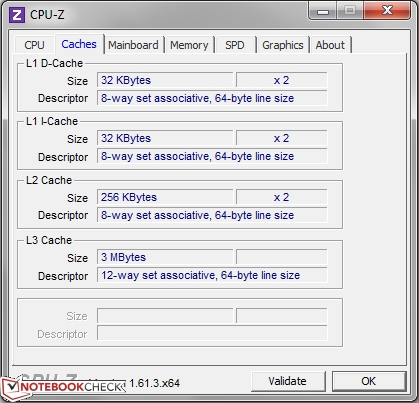Close the CPU-Z window
Viewport: 419px width, 403px height.
387,11
